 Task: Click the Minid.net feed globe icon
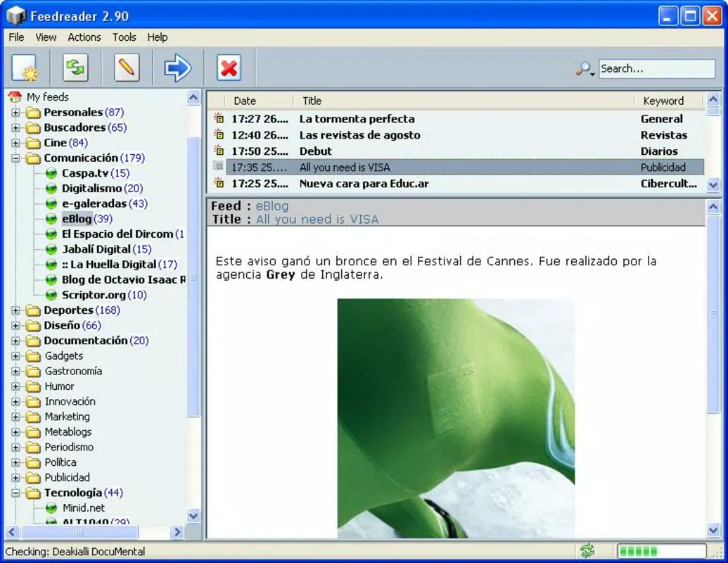tap(51, 508)
